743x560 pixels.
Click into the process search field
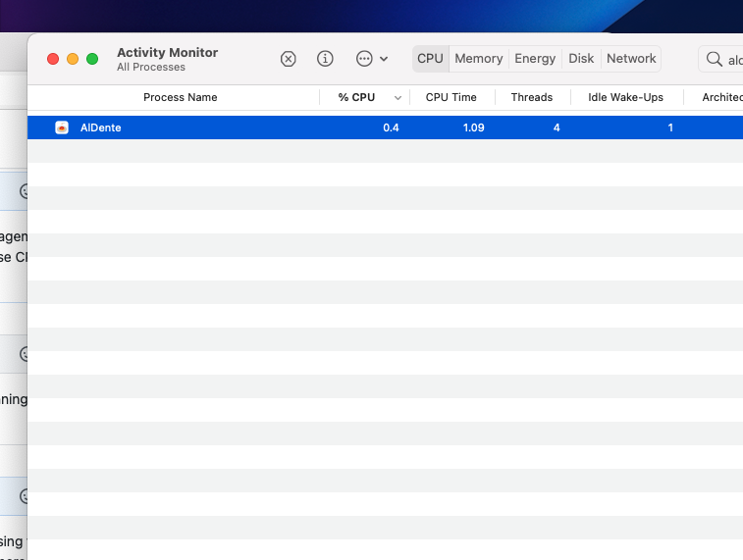720,59
